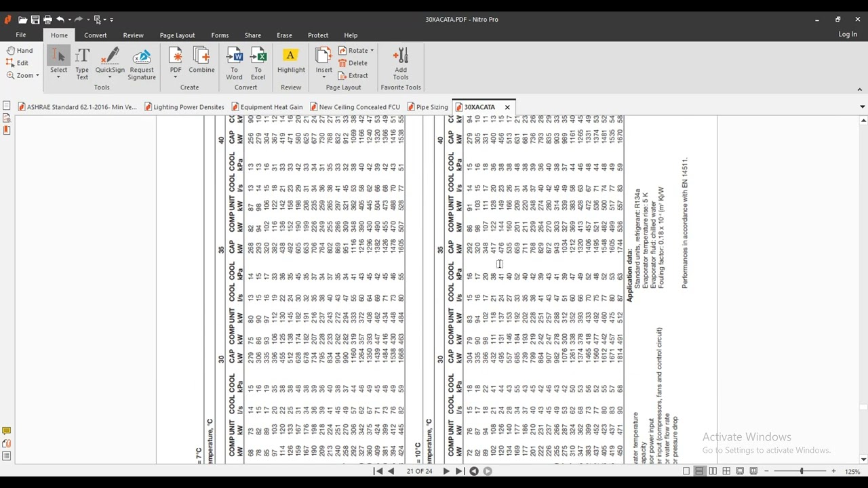The height and width of the screenshot is (488, 868).
Task: Open file using the folder icon in quick access toolbar
Action: point(23,20)
